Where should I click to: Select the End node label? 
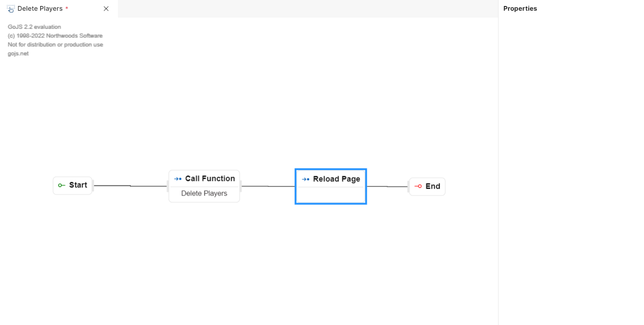(x=432, y=187)
